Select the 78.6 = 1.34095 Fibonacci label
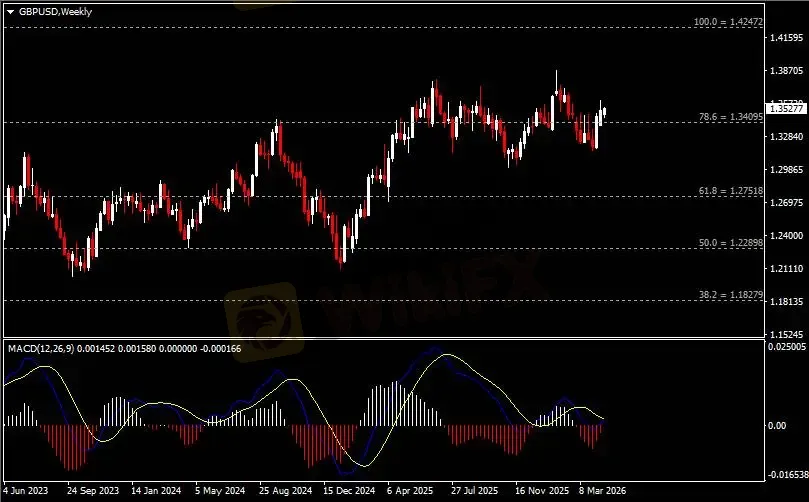 731,117
